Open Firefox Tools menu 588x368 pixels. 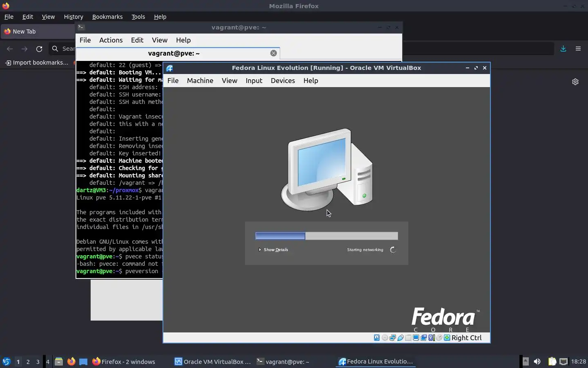(x=138, y=17)
